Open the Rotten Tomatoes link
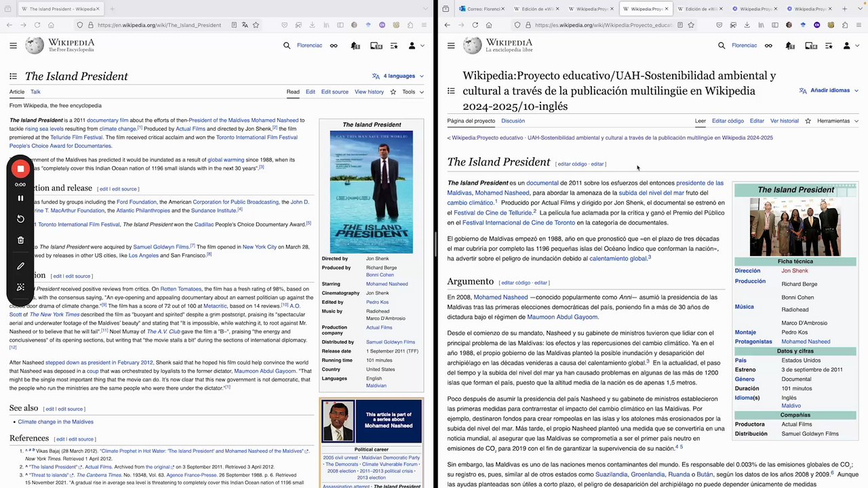 181,289
